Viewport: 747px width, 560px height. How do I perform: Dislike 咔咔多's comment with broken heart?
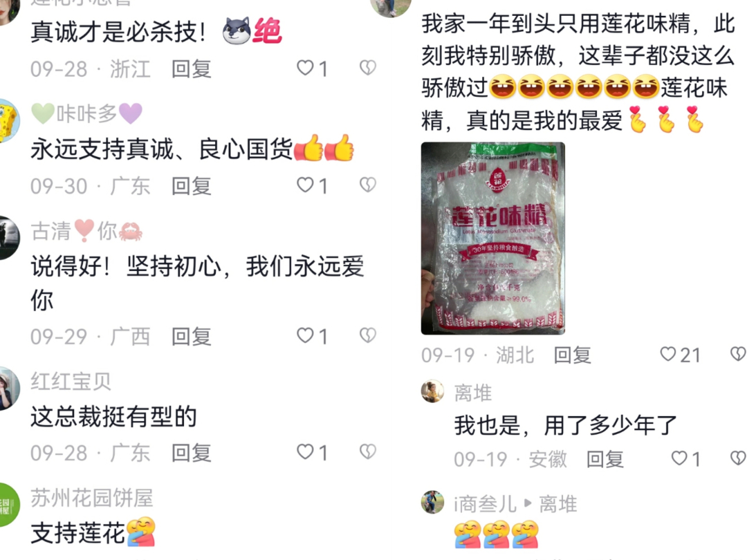[x=367, y=185]
